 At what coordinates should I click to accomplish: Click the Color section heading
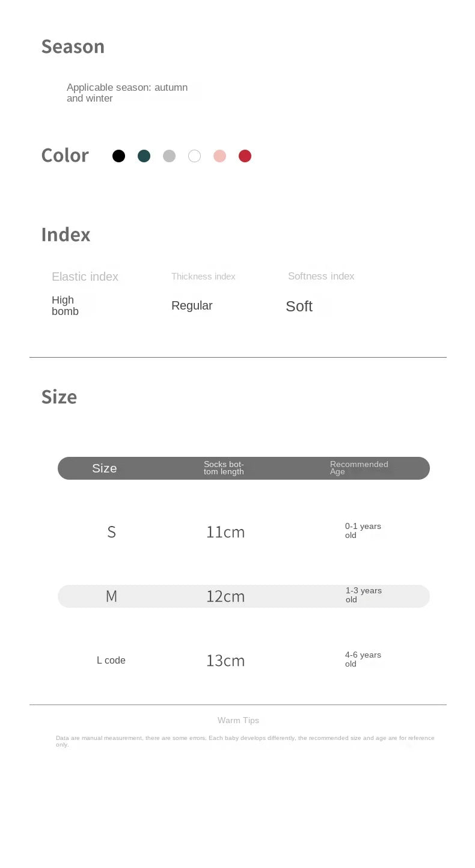[x=65, y=155]
